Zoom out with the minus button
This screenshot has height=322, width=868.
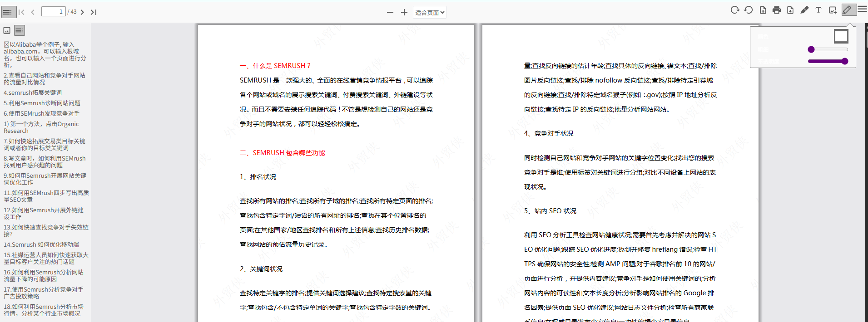pos(390,12)
